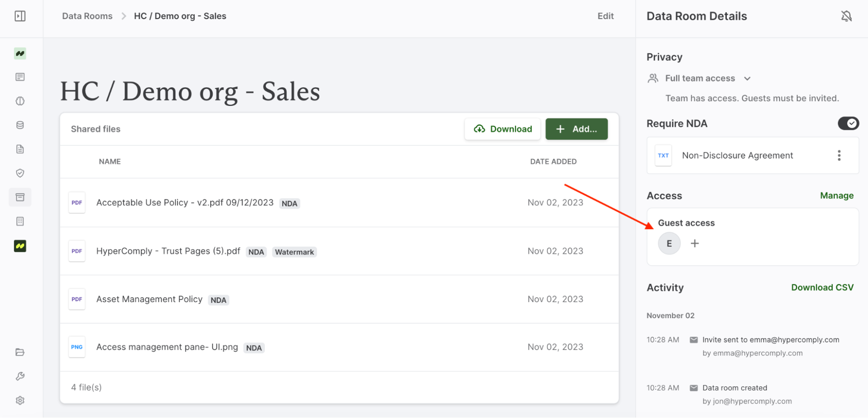Click the NDA tag on Access management pane
Image resolution: width=868 pixels, height=418 pixels.
[254, 348]
